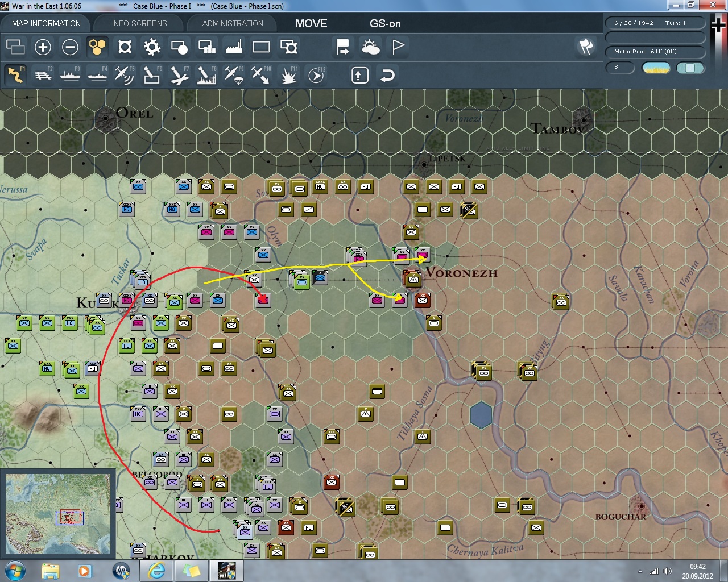Click the rectangle with gear icon
The width and height of the screenshot is (728, 582).
pos(288,47)
